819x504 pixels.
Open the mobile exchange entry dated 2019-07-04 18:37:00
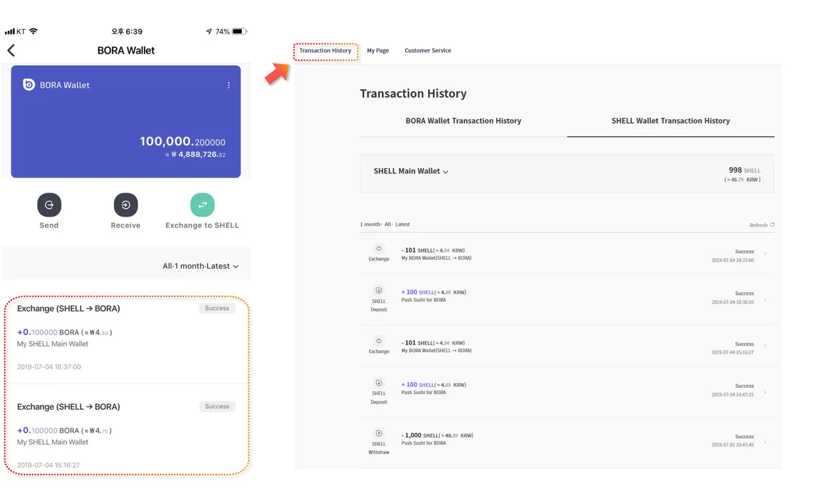pyautogui.click(x=126, y=338)
